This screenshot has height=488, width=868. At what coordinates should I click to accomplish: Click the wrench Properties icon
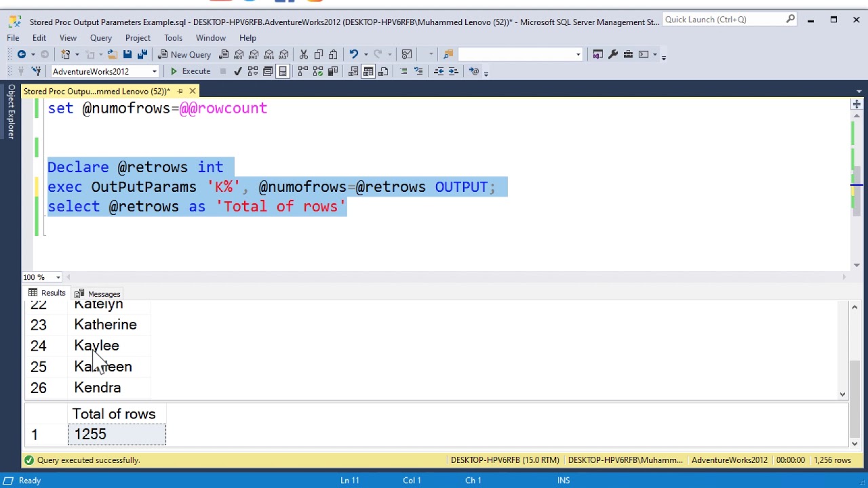pyautogui.click(x=613, y=54)
